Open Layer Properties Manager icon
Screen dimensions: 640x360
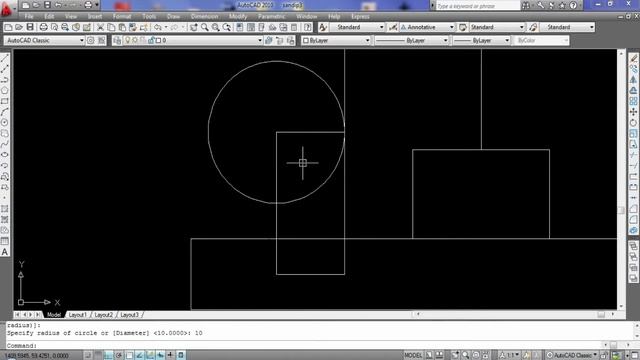pos(117,40)
